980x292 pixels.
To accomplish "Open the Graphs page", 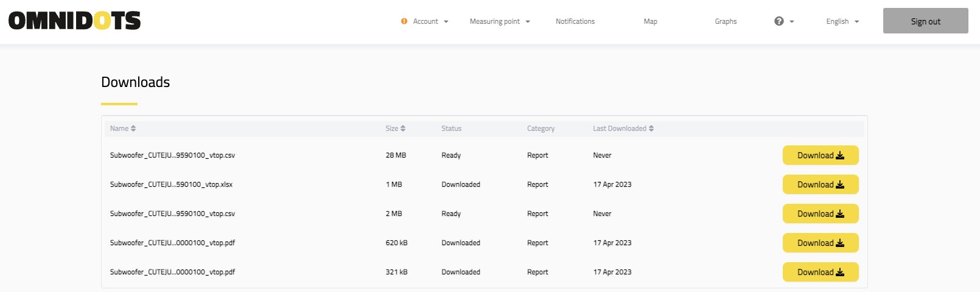I will (726, 21).
